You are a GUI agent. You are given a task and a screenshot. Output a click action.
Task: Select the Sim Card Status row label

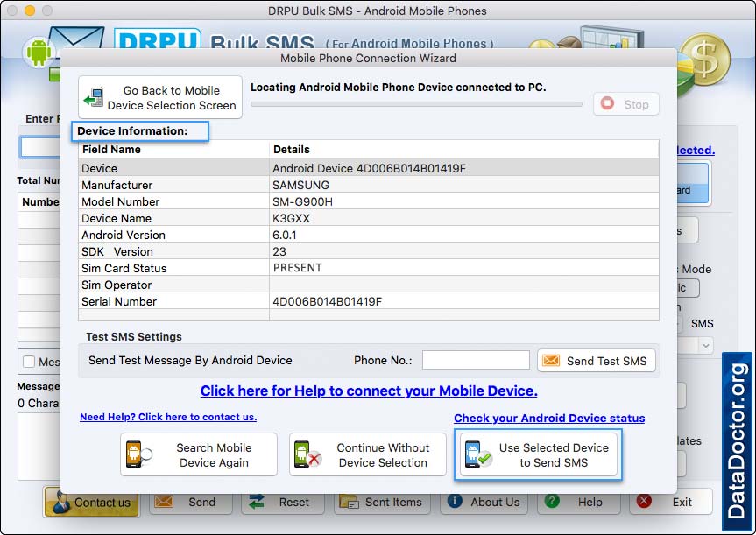tap(124, 268)
